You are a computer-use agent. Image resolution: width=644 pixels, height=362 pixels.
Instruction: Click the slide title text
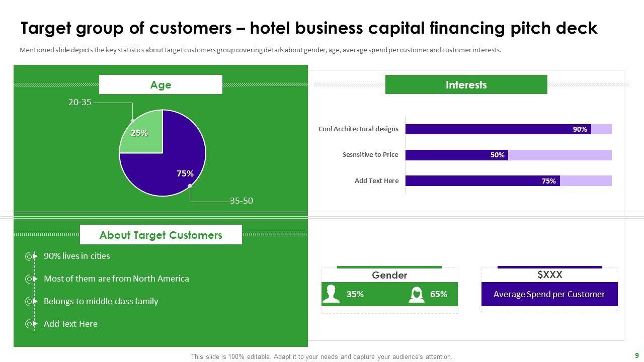point(308,28)
